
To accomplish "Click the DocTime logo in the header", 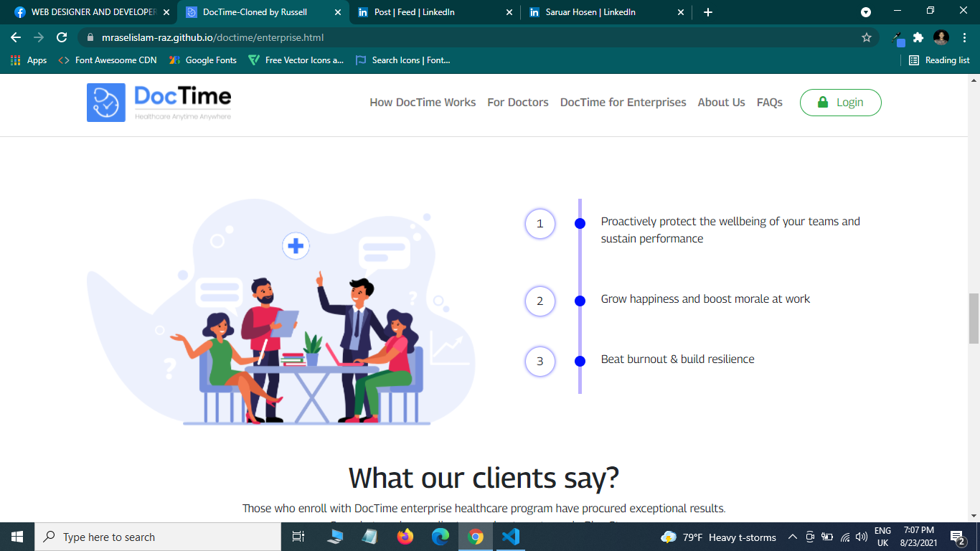I will pos(159,103).
